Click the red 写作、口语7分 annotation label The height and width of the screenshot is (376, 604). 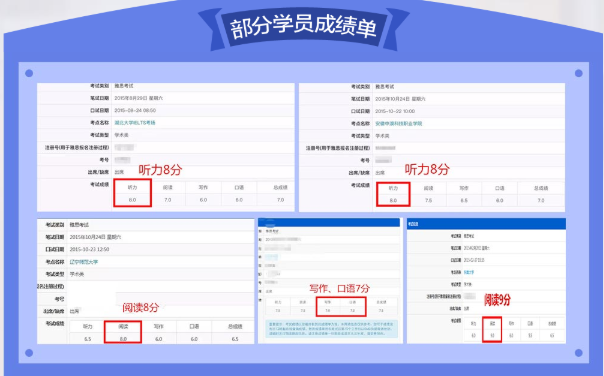(x=339, y=288)
